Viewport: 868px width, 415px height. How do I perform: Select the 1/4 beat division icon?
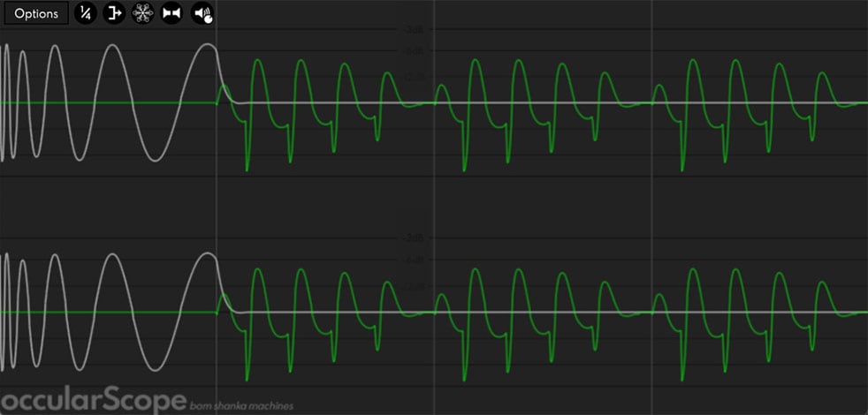point(85,13)
